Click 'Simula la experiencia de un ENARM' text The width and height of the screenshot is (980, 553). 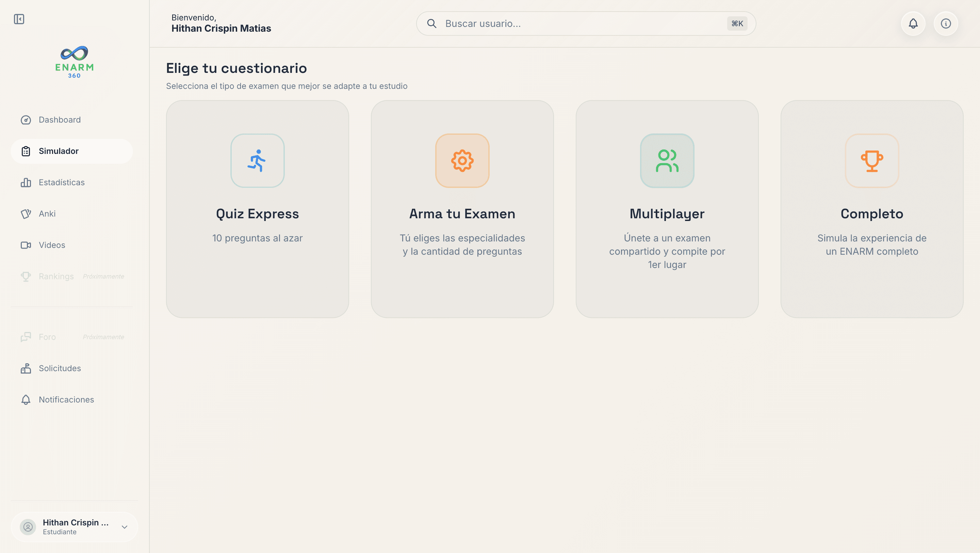click(872, 245)
